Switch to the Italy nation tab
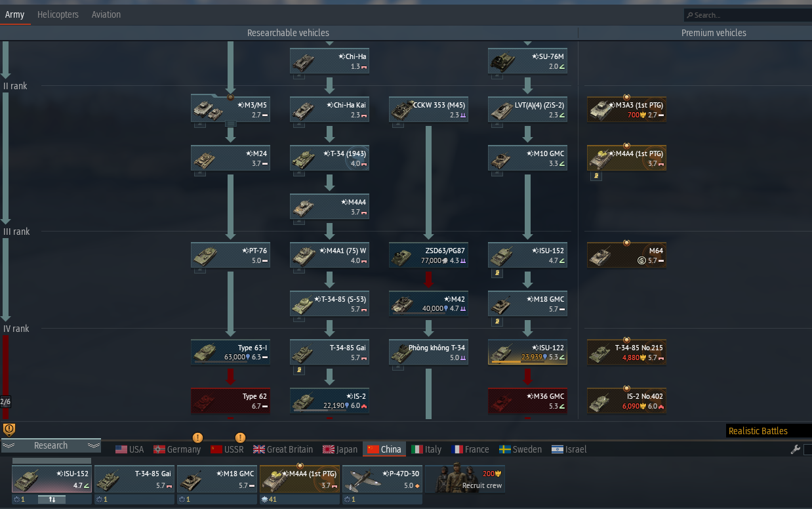Image resolution: width=812 pixels, height=509 pixels. pyautogui.click(x=426, y=449)
